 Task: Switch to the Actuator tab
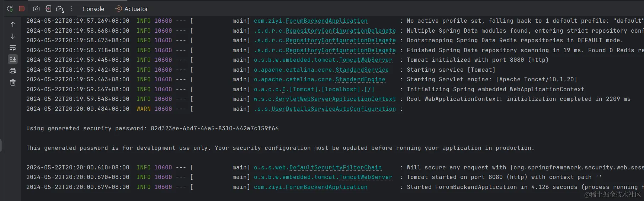[132, 9]
